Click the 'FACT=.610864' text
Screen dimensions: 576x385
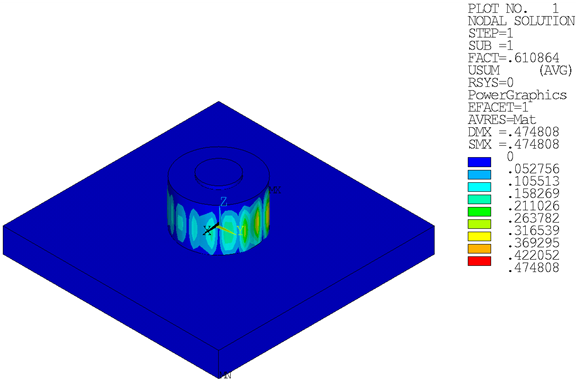click(514, 58)
